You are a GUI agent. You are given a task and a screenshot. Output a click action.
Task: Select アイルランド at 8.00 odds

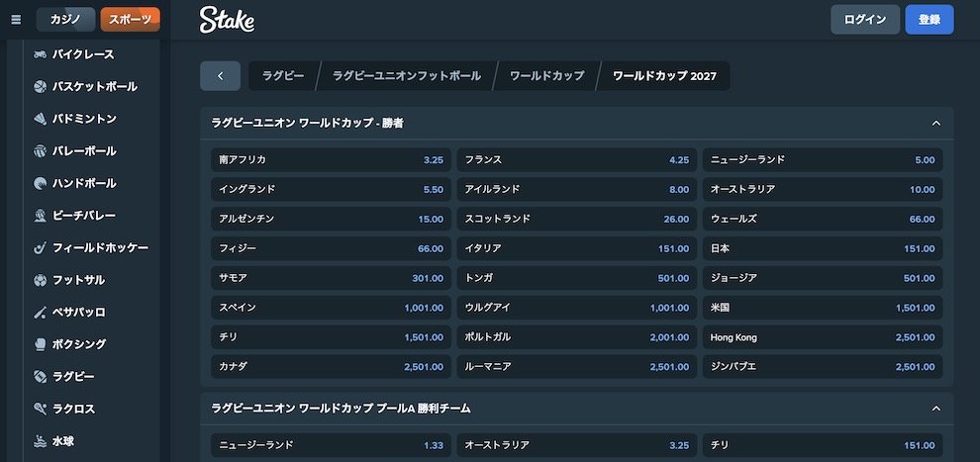click(x=577, y=189)
